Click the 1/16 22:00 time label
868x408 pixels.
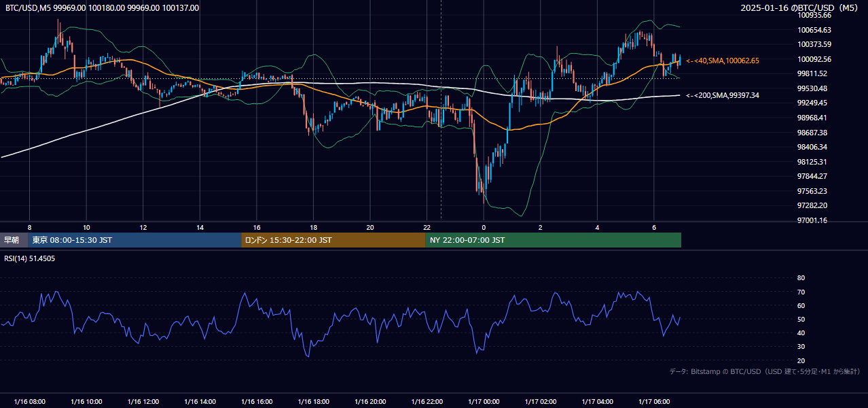point(427,402)
